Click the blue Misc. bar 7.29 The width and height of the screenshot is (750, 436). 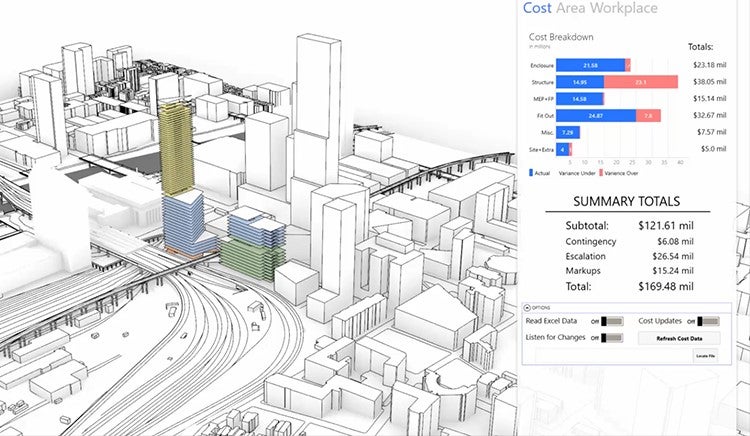(x=568, y=132)
